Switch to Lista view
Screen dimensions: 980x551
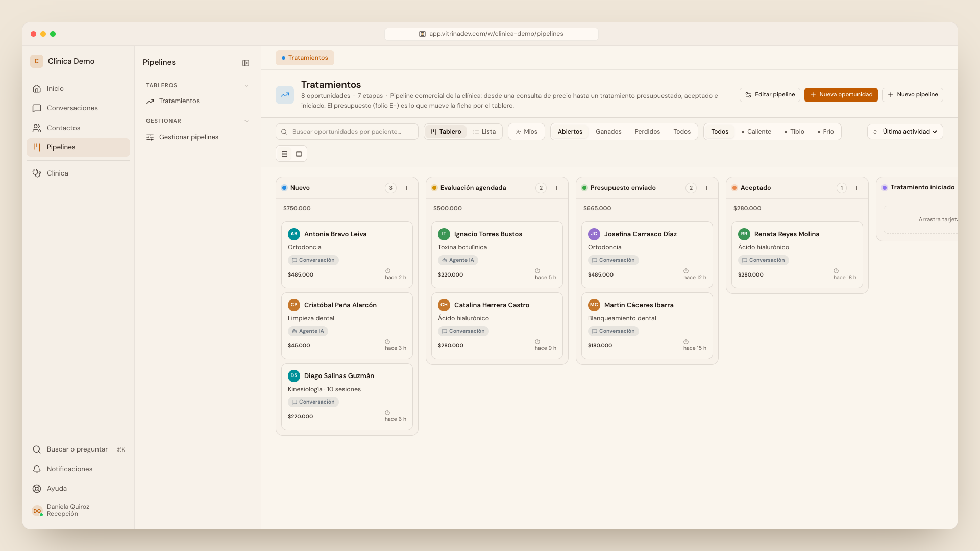pyautogui.click(x=484, y=132)
